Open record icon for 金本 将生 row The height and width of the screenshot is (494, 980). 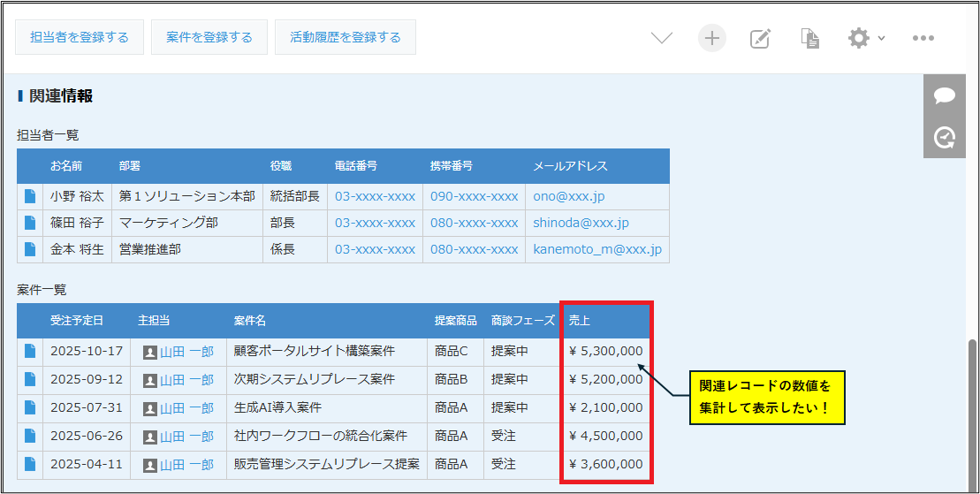click(30, 249)
